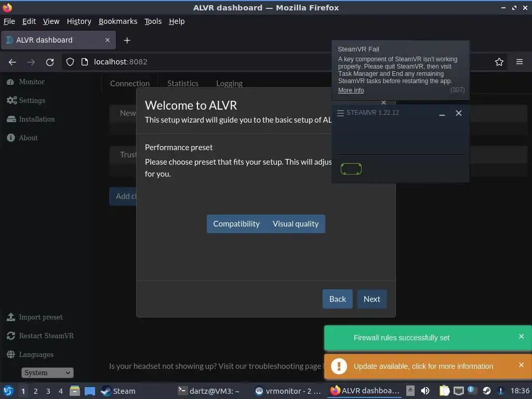This screenshot has height=399, width=532.
Task: Select the Compatibility preset
Action: (x=236, y=224)
